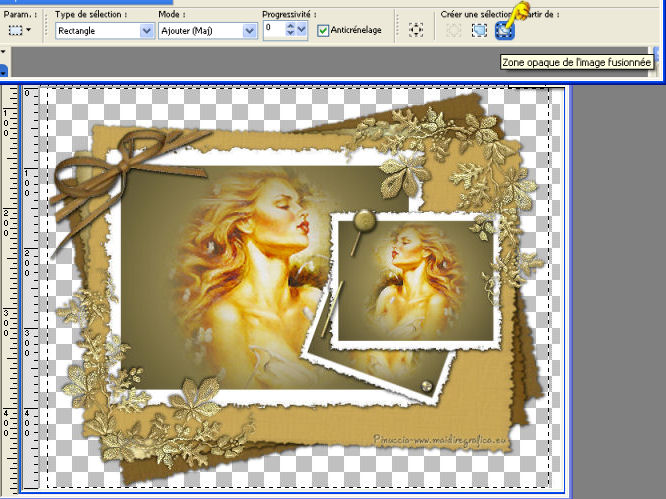The width and height of the screenshot is (666, 499).
Task: Toggle the Anticrénelage checkbox
Action: click(x=323, y=31)
